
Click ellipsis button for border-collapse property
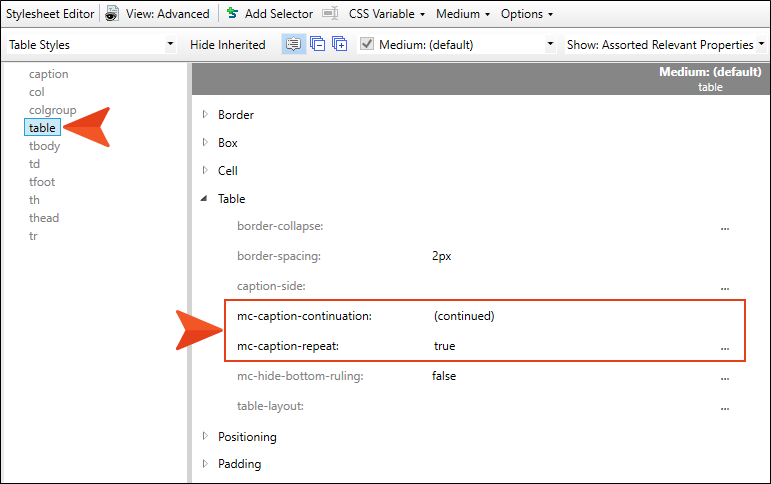click(x=724, y=227)
